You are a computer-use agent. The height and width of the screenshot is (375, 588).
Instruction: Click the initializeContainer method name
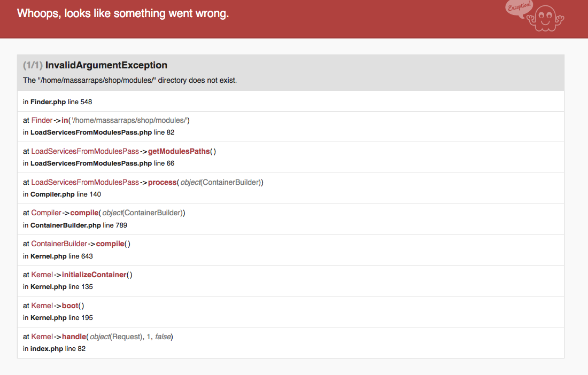[x=94, y=275]
